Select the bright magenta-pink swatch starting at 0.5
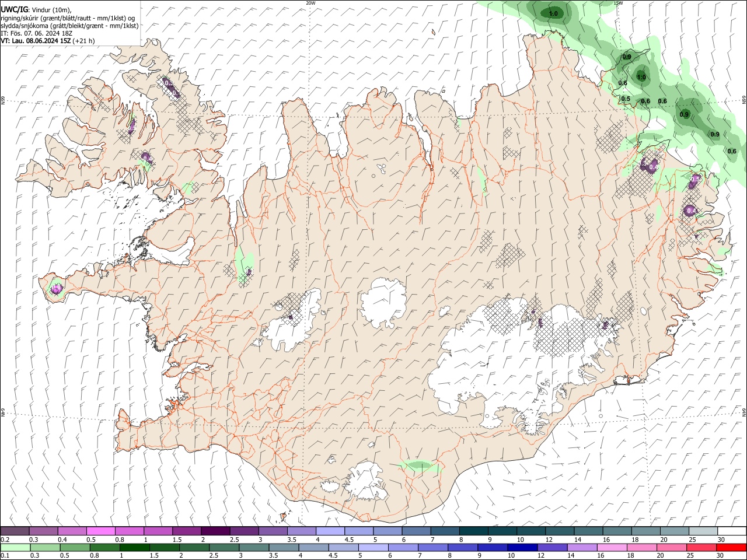Viewport: 747px width, 560px height. 101,531
